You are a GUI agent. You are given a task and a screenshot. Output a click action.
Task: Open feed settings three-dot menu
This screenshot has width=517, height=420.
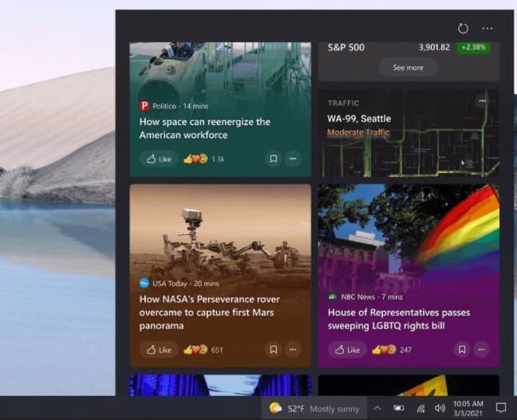[487, 29]
